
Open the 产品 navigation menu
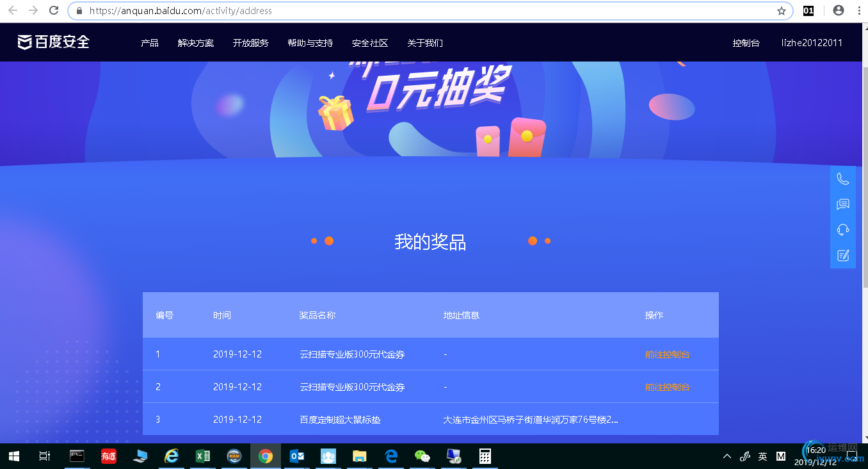150,43
